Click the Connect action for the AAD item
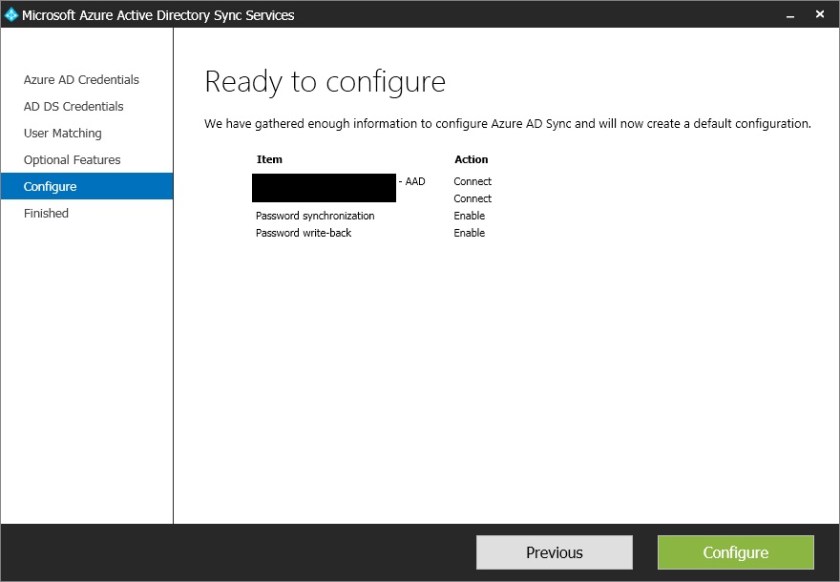The width and height of the screenshot is (840, 582). point(472,181)
